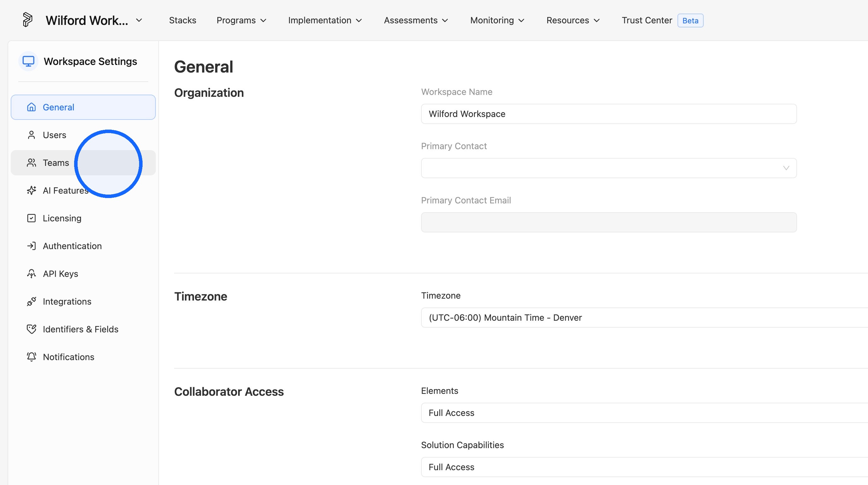Open Notifications settings
The width and height of the screenshot is (868, 485).
tap(83, 357)
